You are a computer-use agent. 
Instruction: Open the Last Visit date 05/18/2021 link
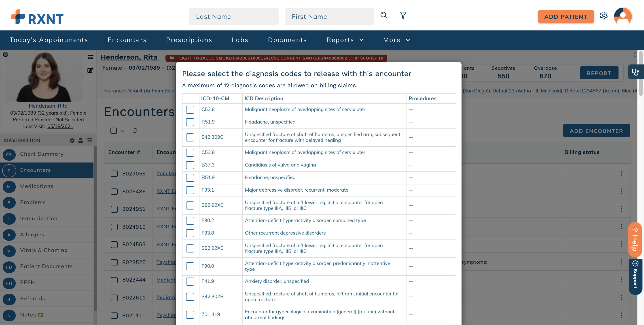tap(60, 126)
